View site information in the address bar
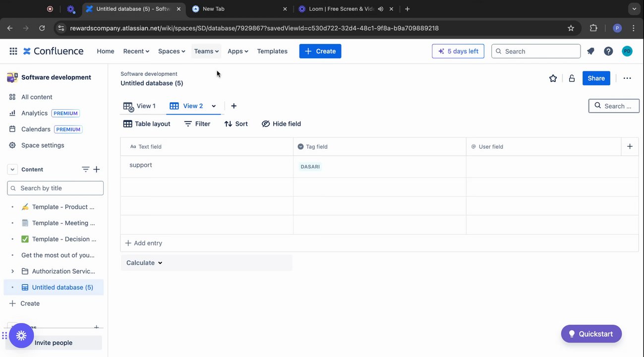 point(61,28)
